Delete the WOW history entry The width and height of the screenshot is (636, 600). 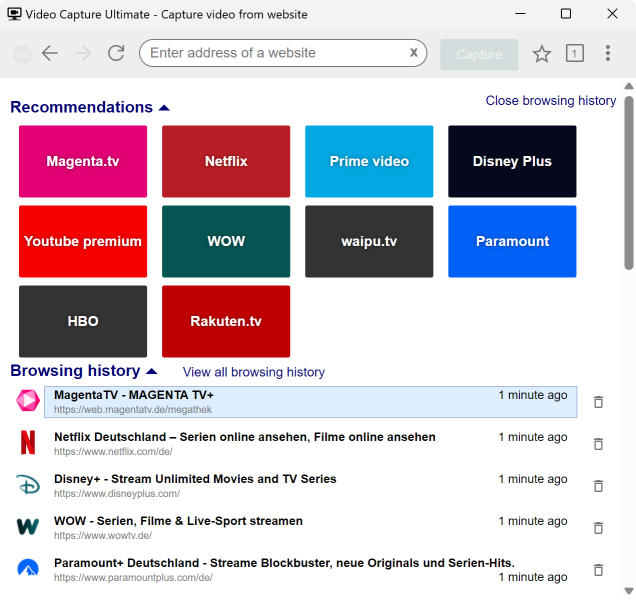598,528
